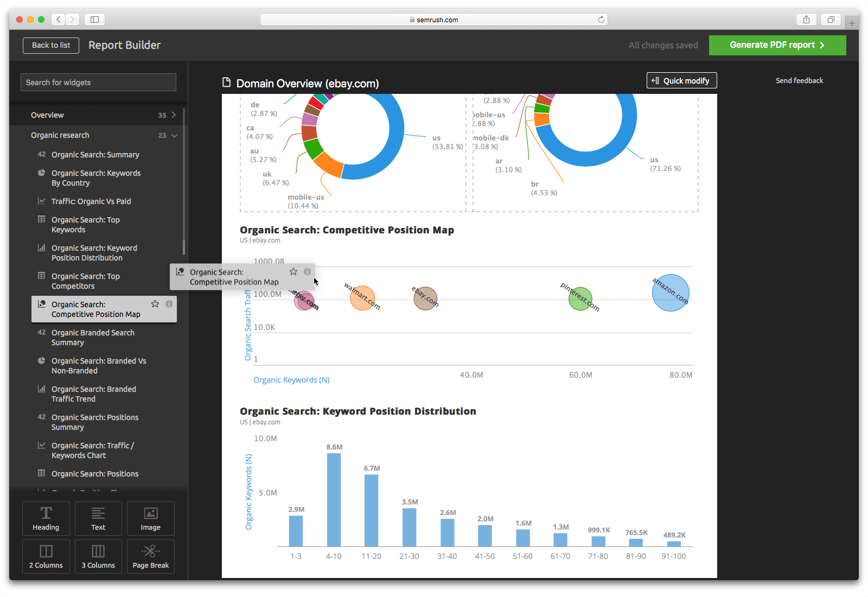Select Organic Search: Positions Summary widget
The height and width of the screenshot is (597, 868).
[x=95, y=422]
